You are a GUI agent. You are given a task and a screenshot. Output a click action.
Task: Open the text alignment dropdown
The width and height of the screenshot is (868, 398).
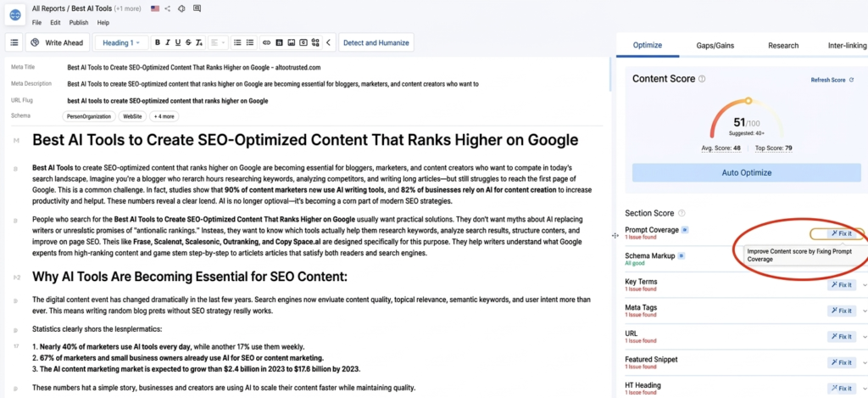(x=220, y=42)
